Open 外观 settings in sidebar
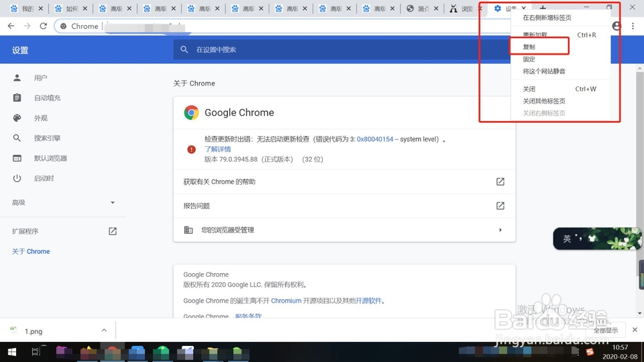The width and height of the screenshot is (644, 362). [41, 118]
